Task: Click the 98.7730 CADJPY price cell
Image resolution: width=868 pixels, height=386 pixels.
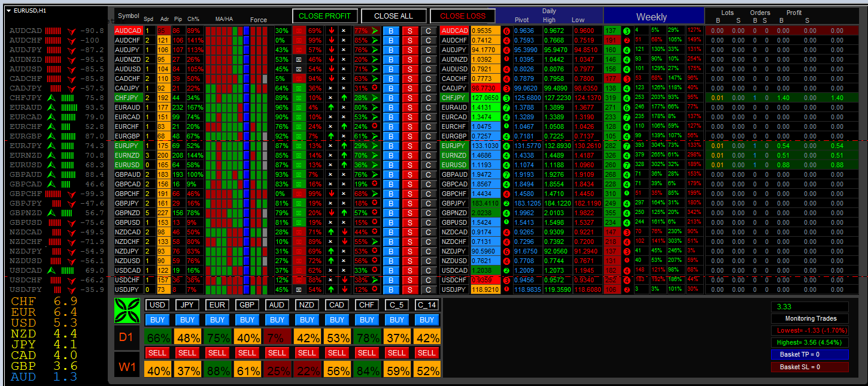Action: click(x=485, y=88)
